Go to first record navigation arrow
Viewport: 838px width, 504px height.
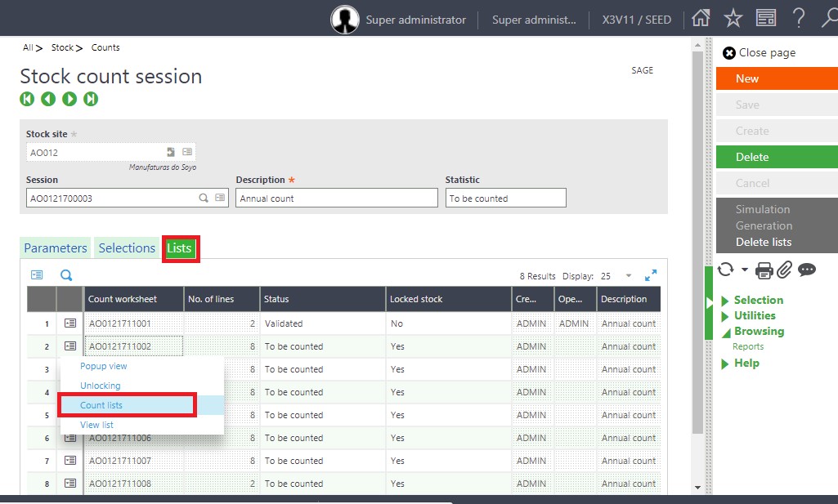27,99
